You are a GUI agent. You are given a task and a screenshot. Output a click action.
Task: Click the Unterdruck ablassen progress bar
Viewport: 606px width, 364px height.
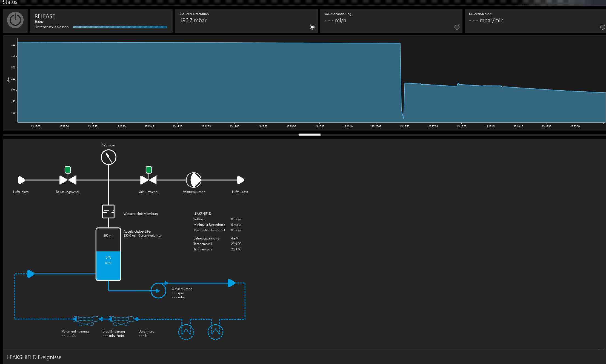click(x=120, y=27)
